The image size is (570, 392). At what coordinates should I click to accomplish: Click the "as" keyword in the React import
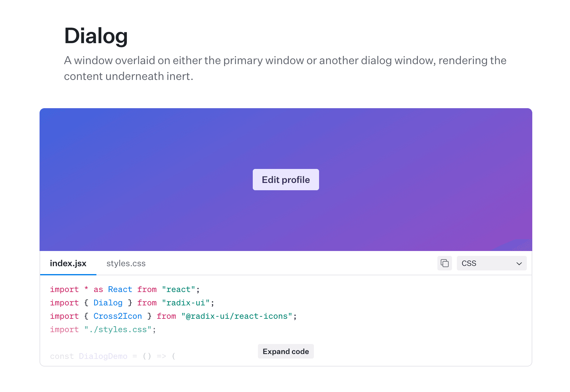(x=98, y=290)
